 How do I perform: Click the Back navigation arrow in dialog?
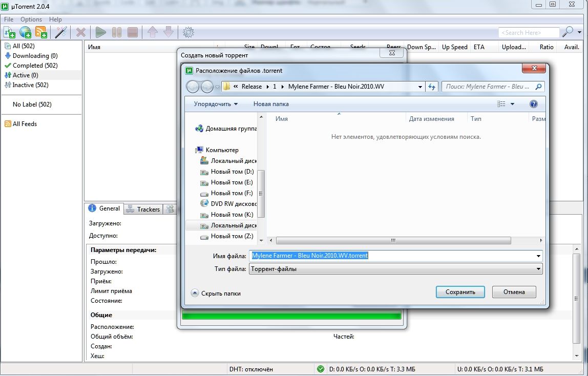pos(193,87)
